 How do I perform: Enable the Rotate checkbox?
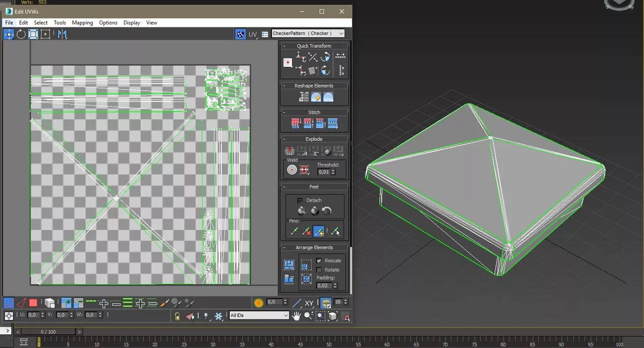(x=319, y=270)
